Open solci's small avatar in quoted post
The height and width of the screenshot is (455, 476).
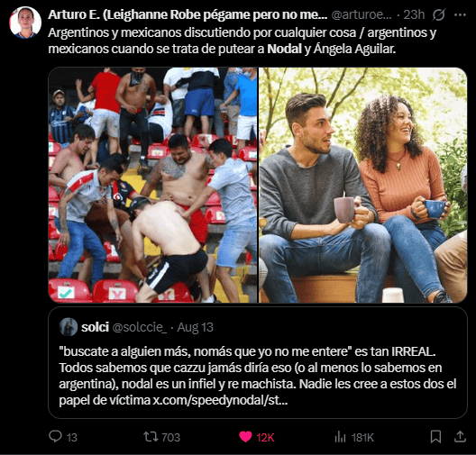[x=69, y=327]
